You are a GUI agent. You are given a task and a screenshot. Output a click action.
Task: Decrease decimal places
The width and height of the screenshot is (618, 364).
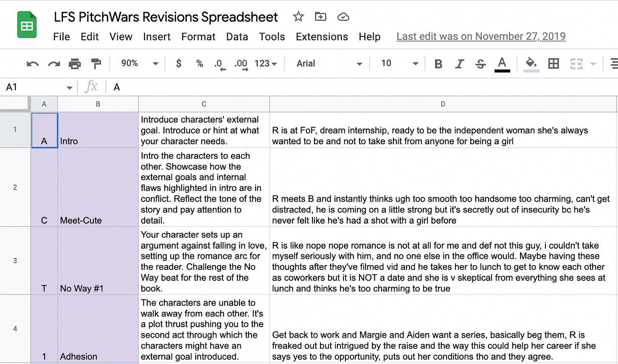(219, 64)
